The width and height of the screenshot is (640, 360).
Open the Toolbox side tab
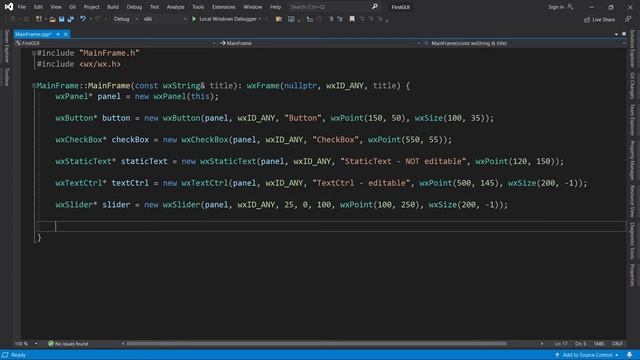6,77
